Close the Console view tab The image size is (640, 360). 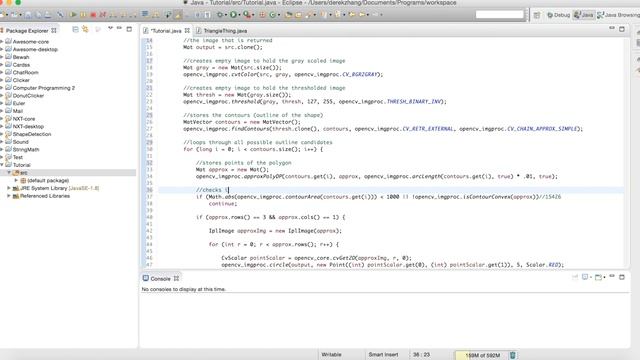[176, 279]
